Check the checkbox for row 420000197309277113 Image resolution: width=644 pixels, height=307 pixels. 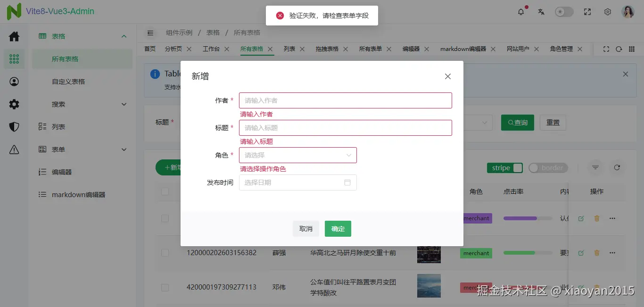(165, 287)
